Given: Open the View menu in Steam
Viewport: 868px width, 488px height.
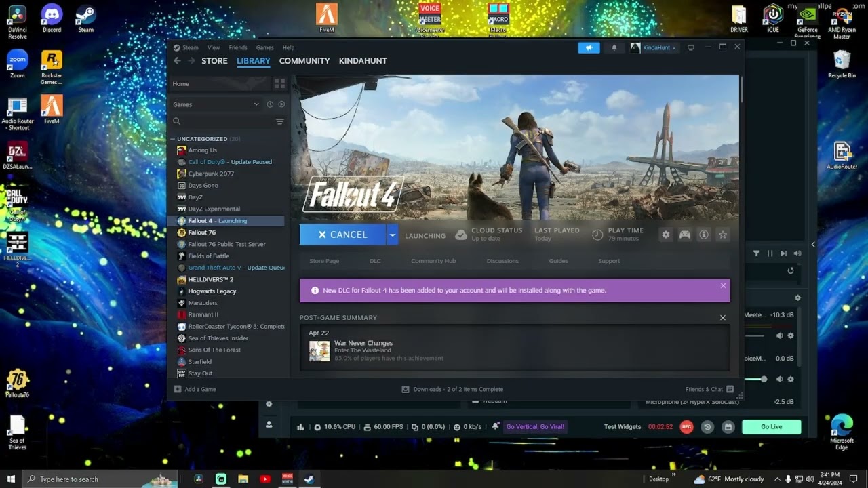Looking at the screenshot, I should click(214, 47).
